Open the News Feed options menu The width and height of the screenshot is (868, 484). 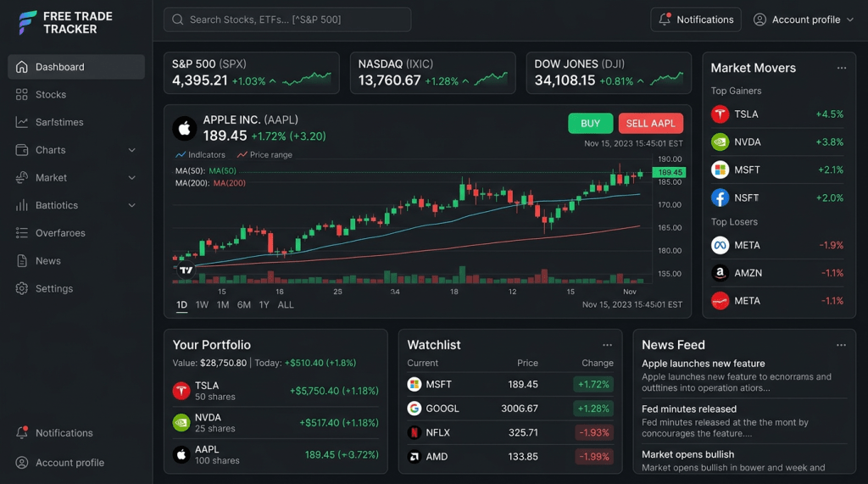pos(841,345)
